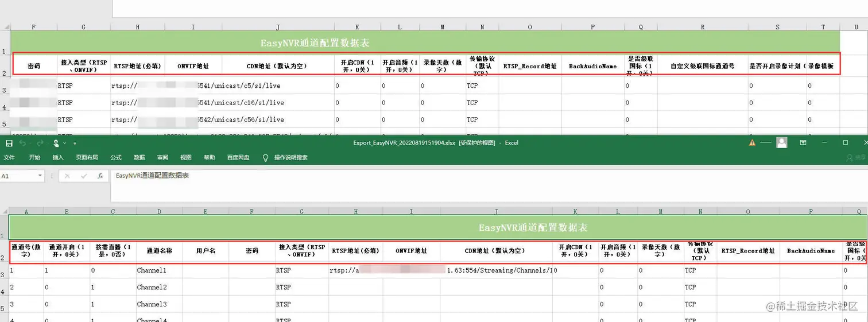Expand the Name Box dropdown arrow

(x=40, y=176)
